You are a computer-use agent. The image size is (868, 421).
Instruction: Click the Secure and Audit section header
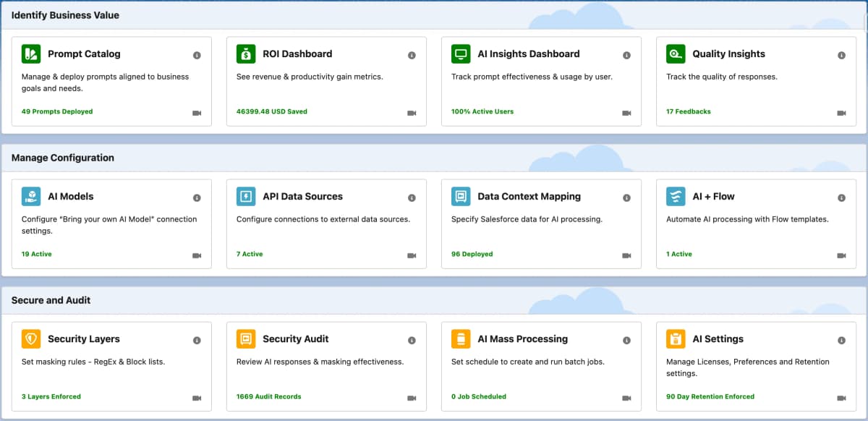tap(51, 300)
